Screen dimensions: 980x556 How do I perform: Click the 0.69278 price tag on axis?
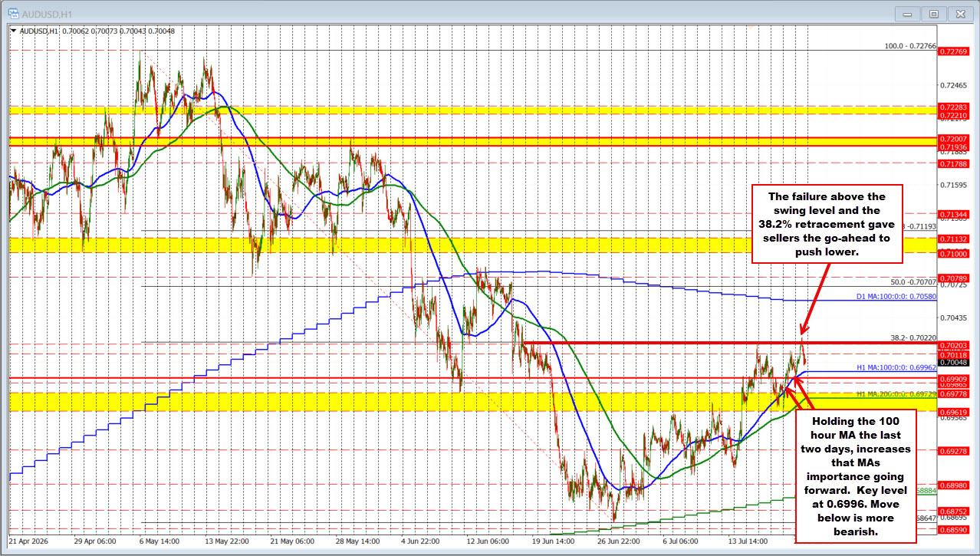pos(955,451)
